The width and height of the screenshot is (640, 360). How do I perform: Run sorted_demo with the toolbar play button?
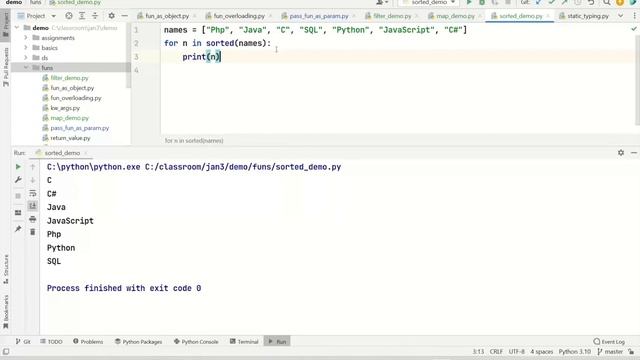click(x=469, y=2)
